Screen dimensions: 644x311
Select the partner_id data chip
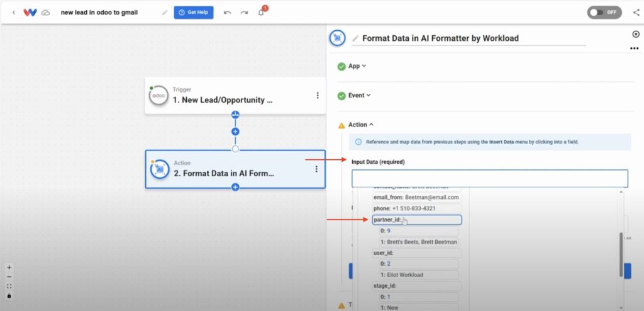417,220
